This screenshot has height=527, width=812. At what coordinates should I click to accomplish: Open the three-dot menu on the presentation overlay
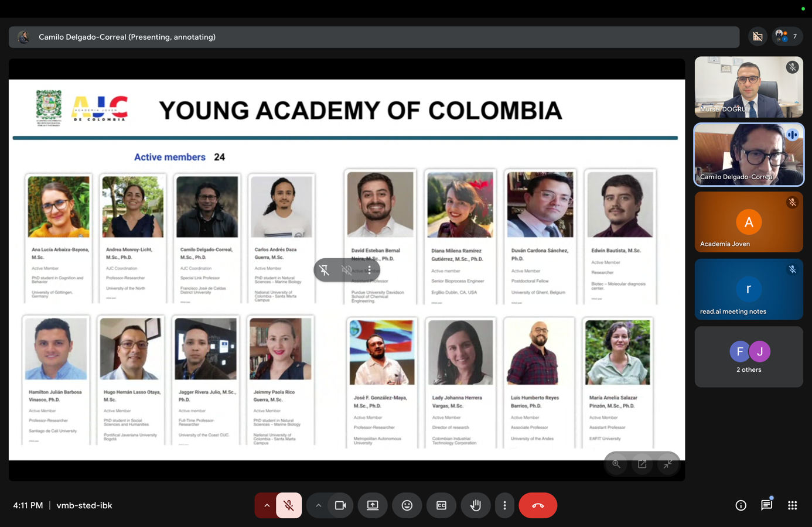click(370, 270)
